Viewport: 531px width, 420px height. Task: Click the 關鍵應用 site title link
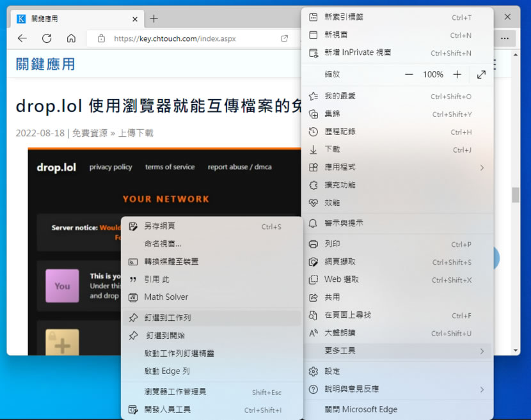point(45,64)
